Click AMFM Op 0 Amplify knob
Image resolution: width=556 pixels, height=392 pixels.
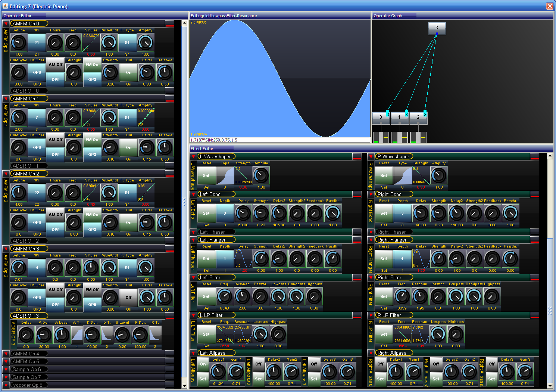[x=145, y=43]
